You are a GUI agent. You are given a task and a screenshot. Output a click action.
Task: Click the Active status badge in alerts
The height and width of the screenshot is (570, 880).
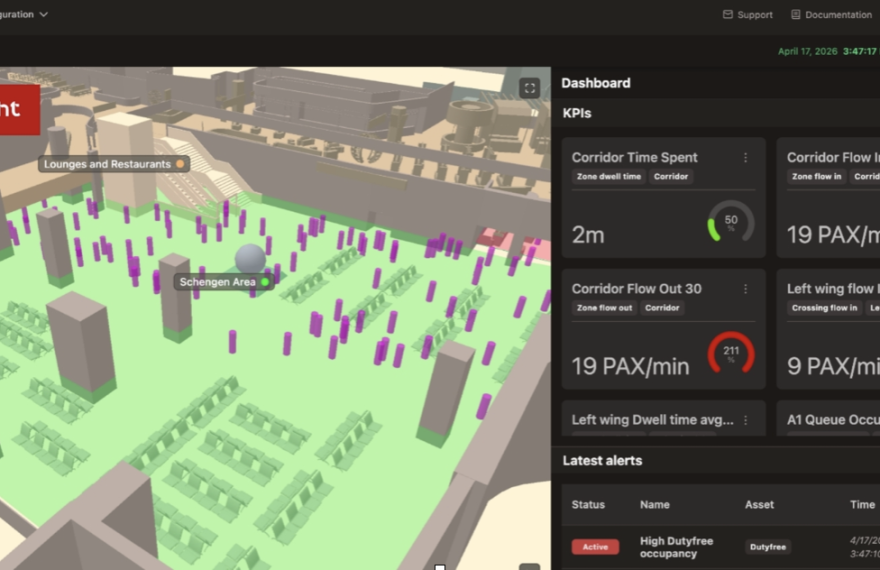coord(595,547)
